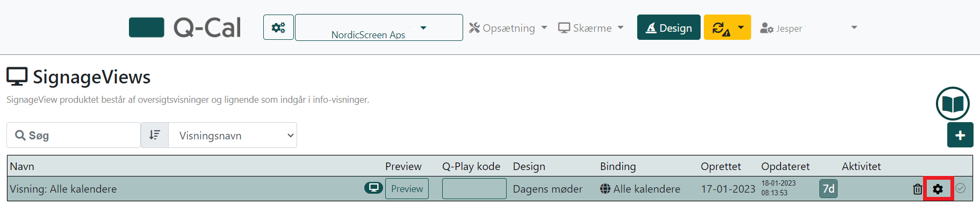Open the book help guide icon
The image size is (980, 212).
953,104
